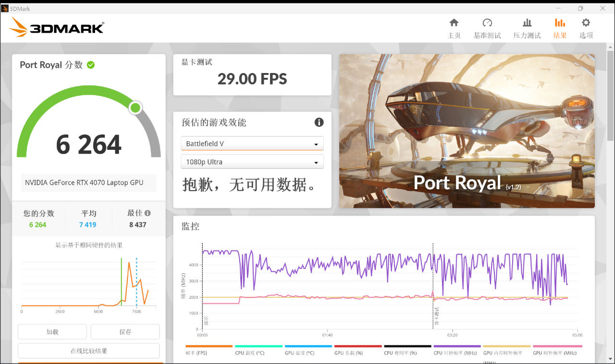
Task: Close the 3DMark window
Action: (603, 8)
